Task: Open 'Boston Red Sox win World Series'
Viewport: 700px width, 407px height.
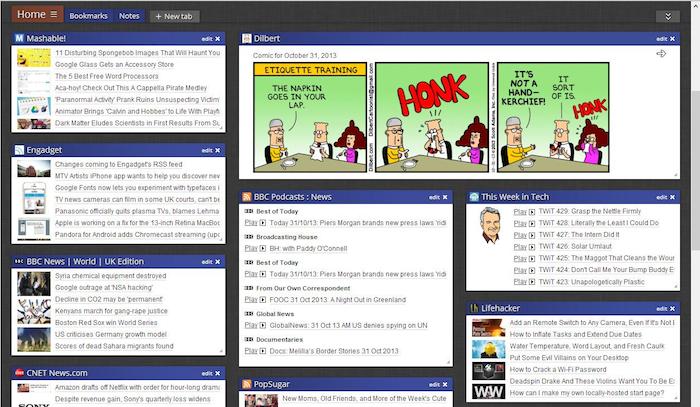Action: click(x=106, y=323)
